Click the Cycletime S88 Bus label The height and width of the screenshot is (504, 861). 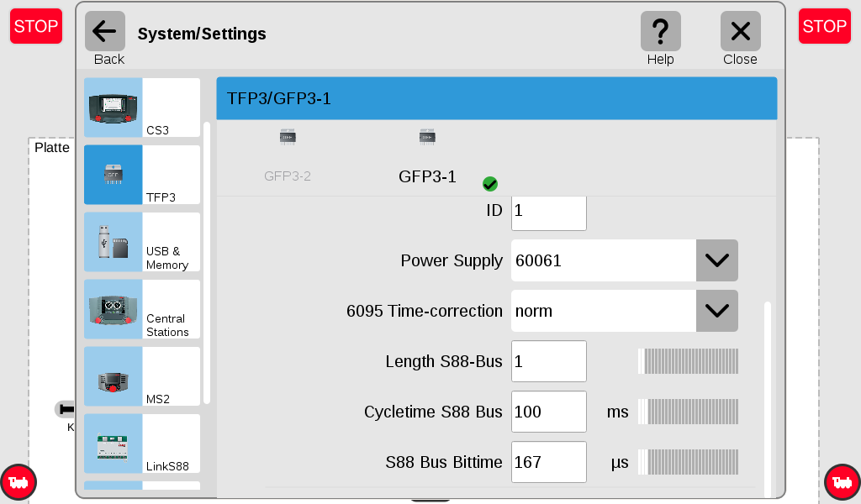[433, 412]
